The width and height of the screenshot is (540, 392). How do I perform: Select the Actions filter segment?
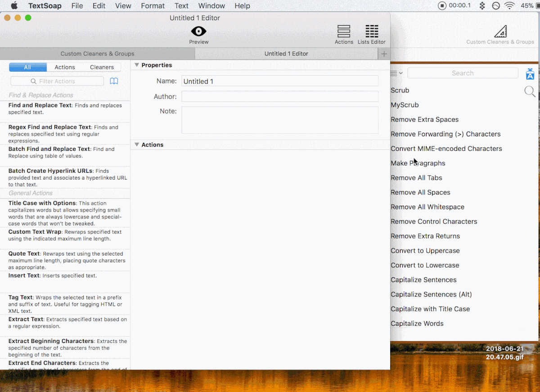[x=65, y=67]
